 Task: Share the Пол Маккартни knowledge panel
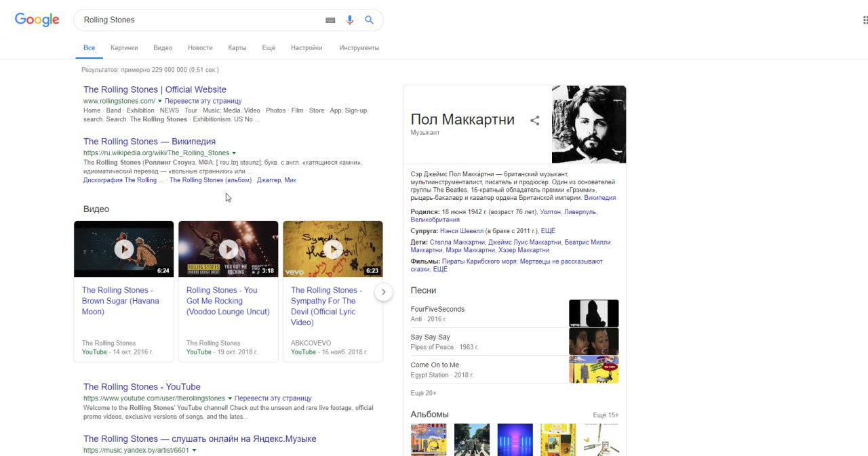[x=534, y=121]
